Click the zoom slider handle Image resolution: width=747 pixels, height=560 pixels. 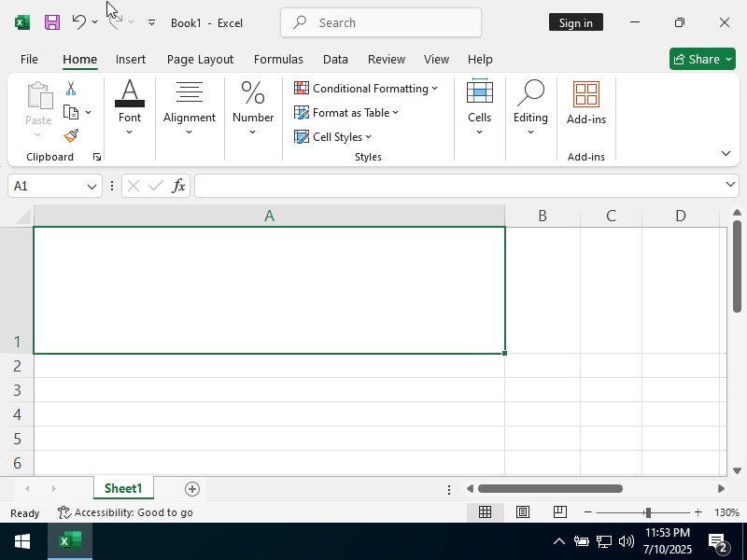click(x=647, y=512)
